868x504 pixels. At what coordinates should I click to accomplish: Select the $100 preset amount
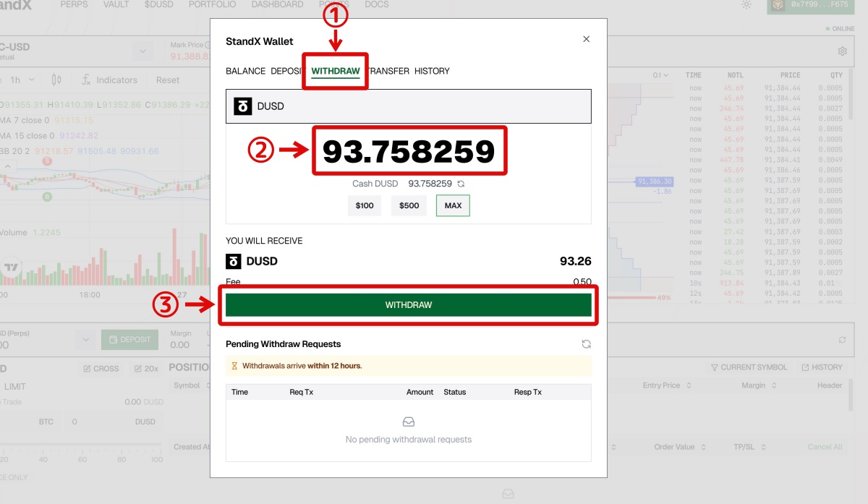coord(365,205)
